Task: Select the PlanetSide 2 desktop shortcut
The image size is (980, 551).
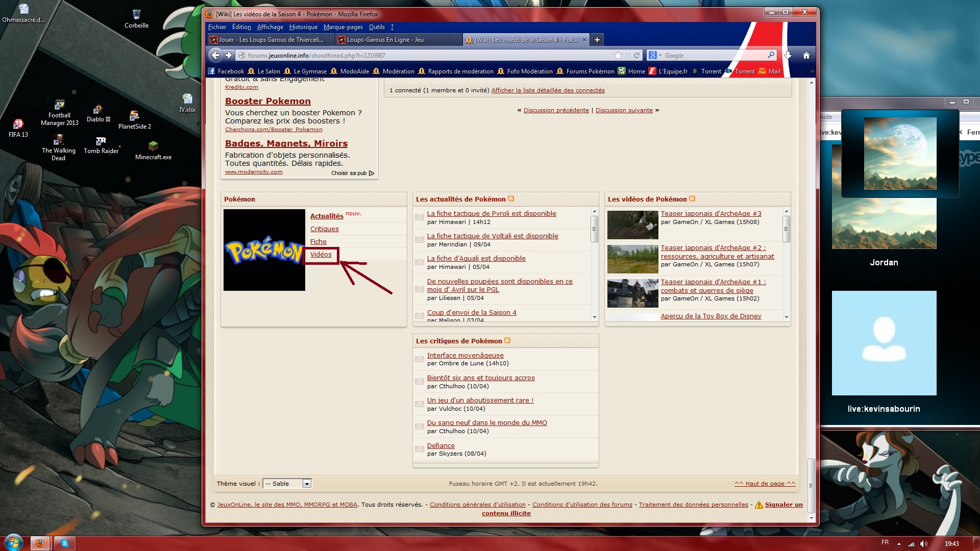Action: pyautogui.click(x=134, y=120)
